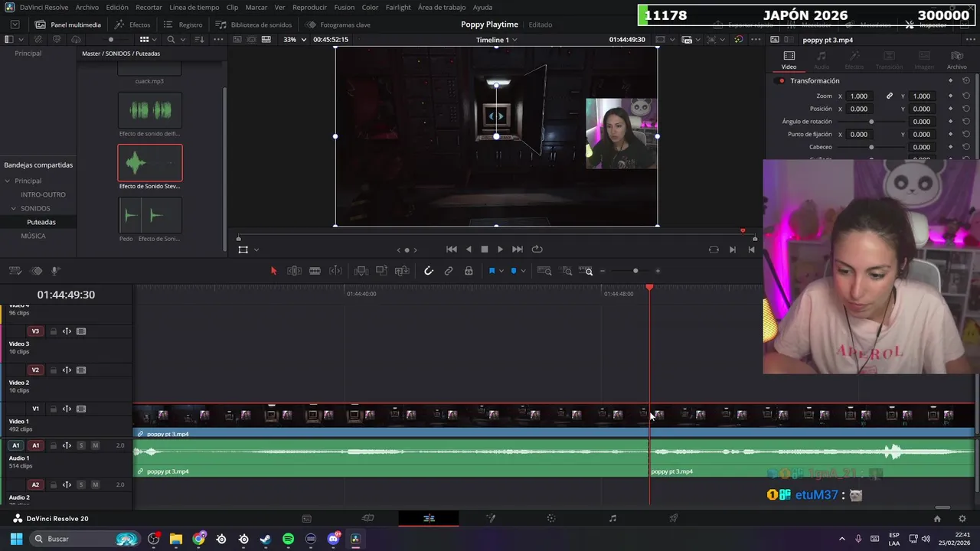
Task: Open the Fotogramas clave panel
Action: (338, 24)
